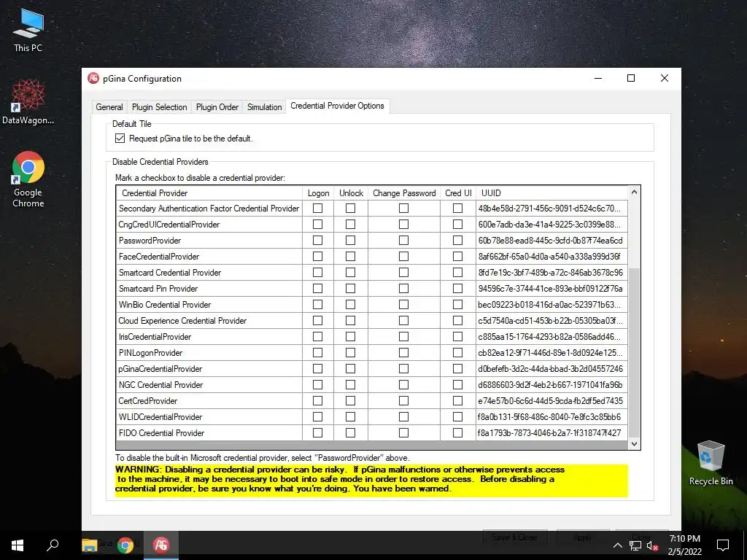Check Change Password for WinBio Credential Provider
This screenshot has width=747, height=560.
(403, 305)
